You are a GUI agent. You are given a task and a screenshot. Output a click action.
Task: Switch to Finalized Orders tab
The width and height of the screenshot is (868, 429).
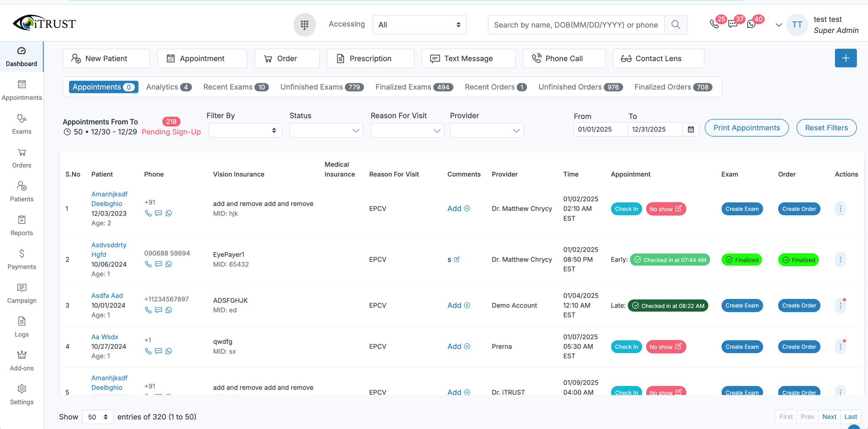click(x=673, y=87)
